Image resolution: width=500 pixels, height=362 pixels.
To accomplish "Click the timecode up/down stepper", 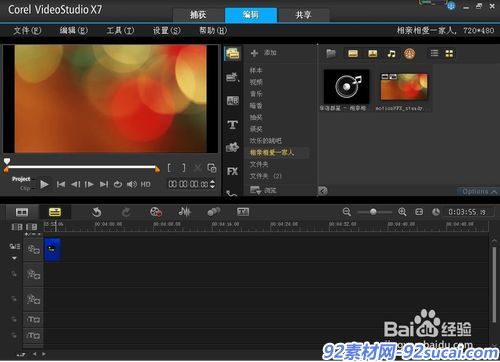I will 213,184.
